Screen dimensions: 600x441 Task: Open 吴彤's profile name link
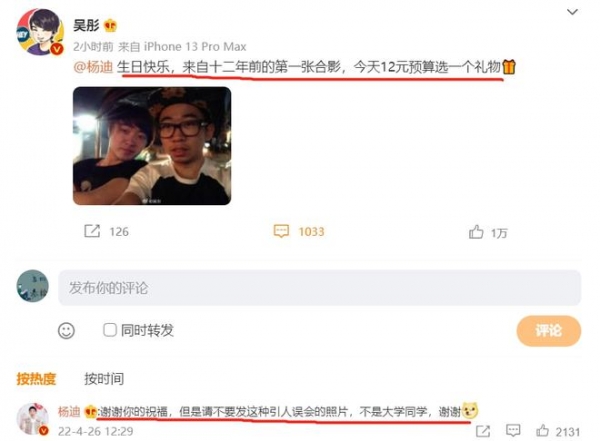point(86,26)
